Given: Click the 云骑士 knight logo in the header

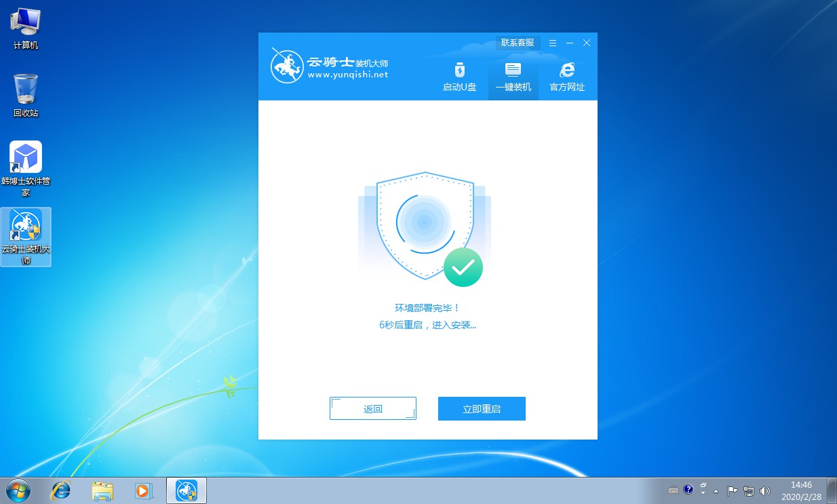Looking at the screenshot, I should (286, 66).
